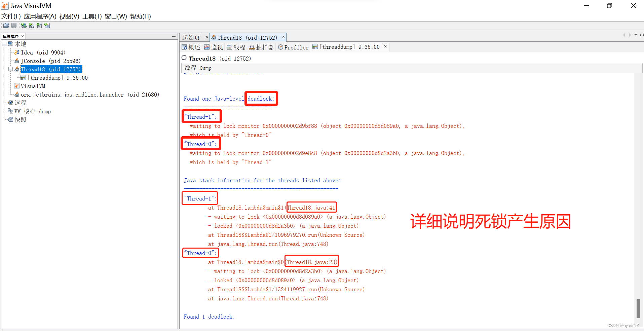Screen dimensions: 644x331
Task: Click the Java cup icon beside org.jetbrains.jps.cmdline.Launcher
Action: (17, 95)
